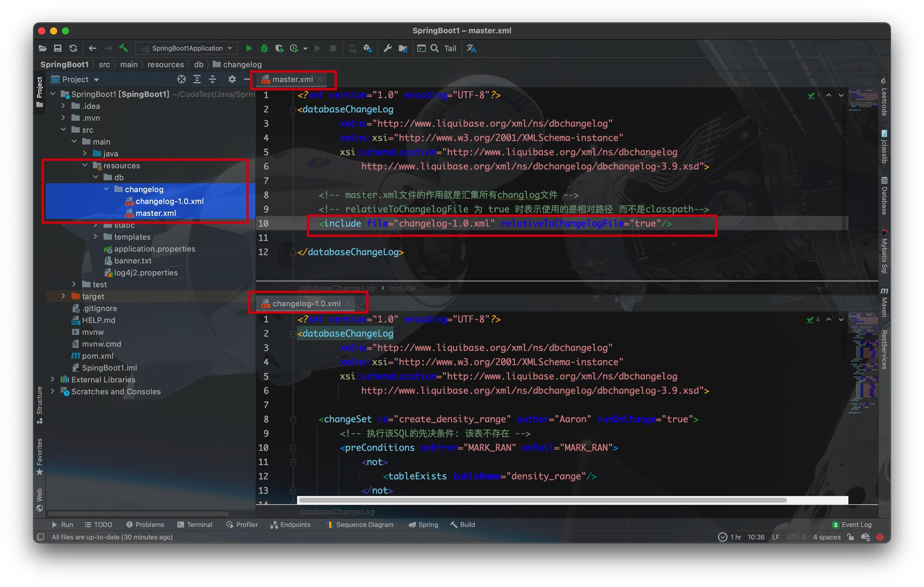Toggle the read-only lock icon in the status bar
This screenshot has height=587, width=924.
pyautogui.click(x=851, y=537)
